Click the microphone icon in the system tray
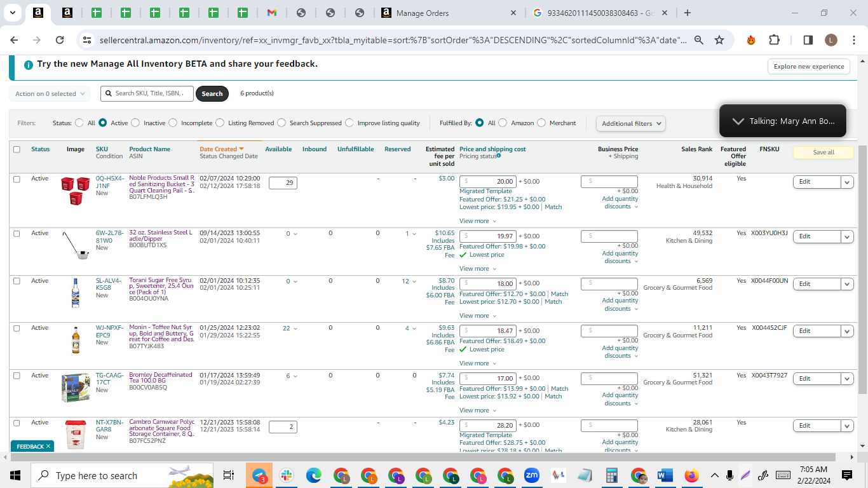This screenshot has height=488, width=868. coord(731,475)
